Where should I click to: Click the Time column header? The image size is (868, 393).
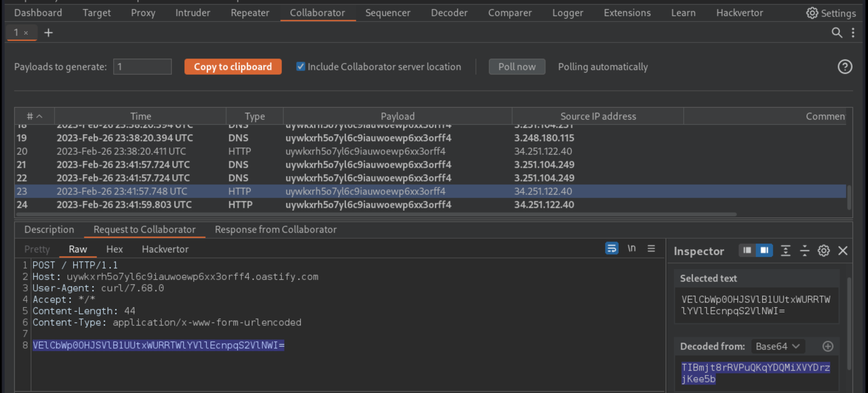(x=140, y=116)
